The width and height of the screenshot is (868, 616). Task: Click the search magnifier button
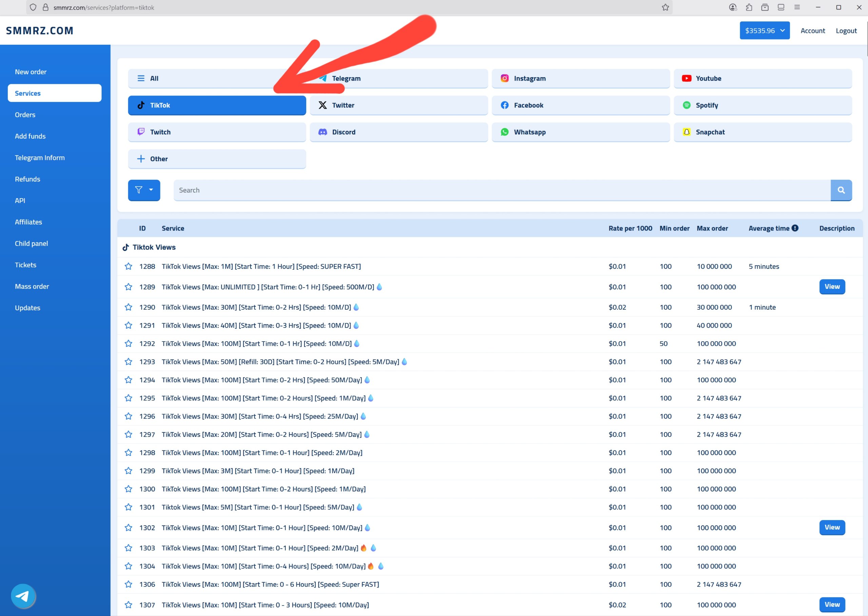(x=841, y=190)
